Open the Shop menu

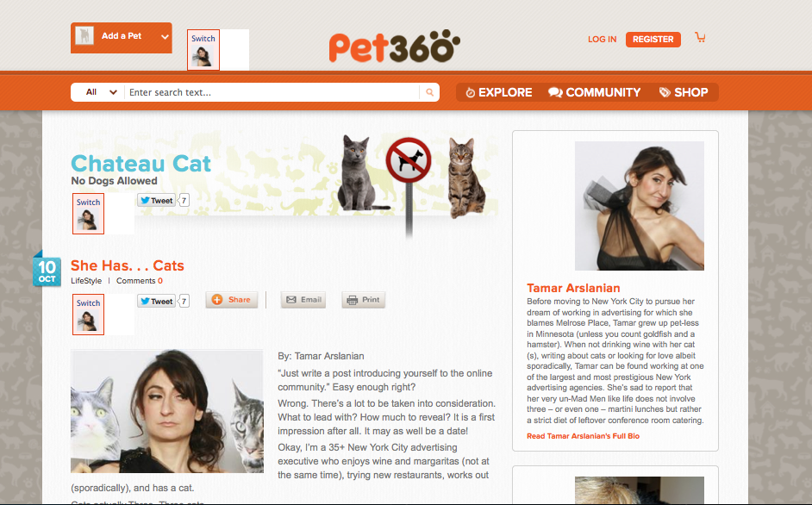pyautogui.click(x=684, y=92)
